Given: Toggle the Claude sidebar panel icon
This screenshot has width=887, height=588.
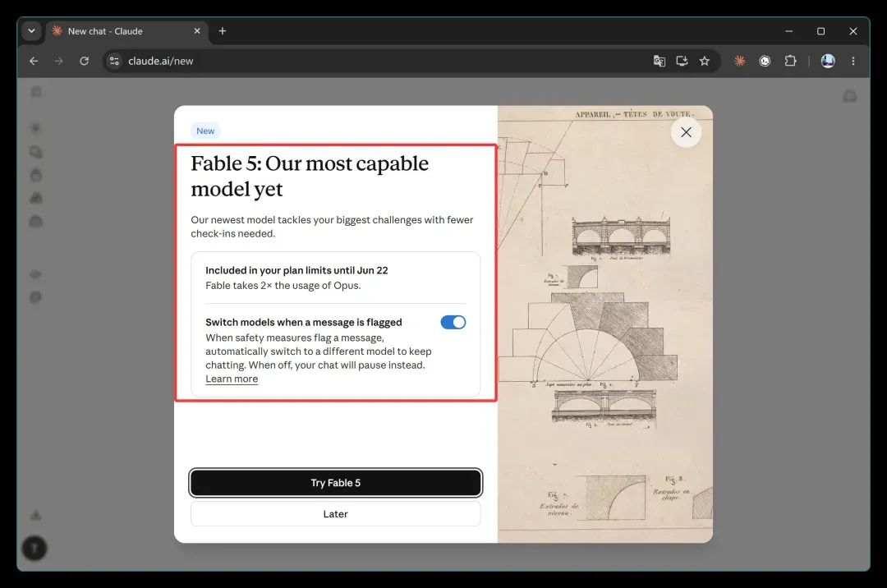Looking at the screenshot, I should point(36,92).
